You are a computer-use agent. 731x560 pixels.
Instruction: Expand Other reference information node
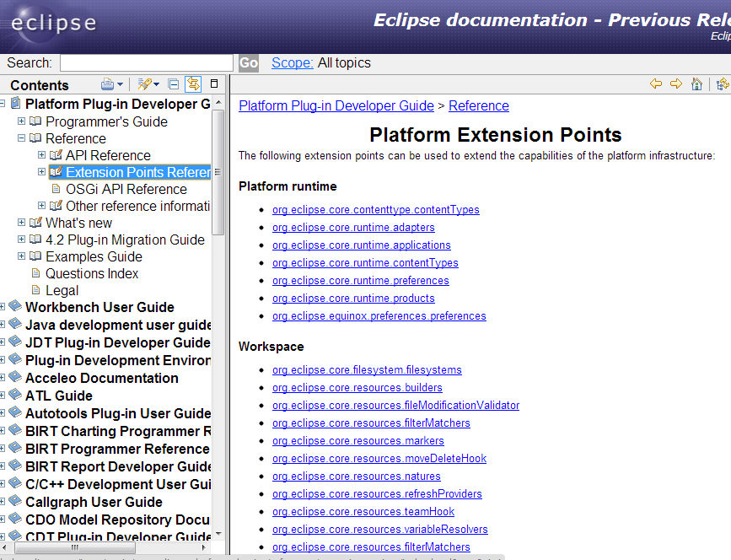[x=41, y=206]
